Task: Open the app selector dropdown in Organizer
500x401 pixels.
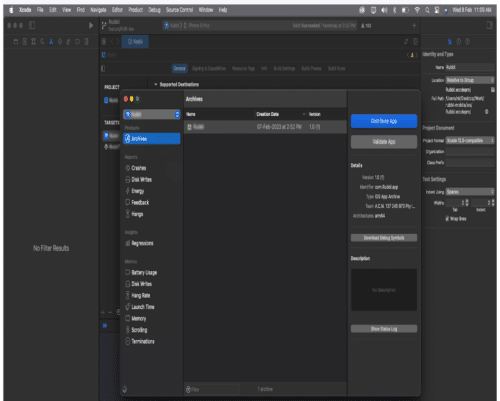Action: pos(152,115)
